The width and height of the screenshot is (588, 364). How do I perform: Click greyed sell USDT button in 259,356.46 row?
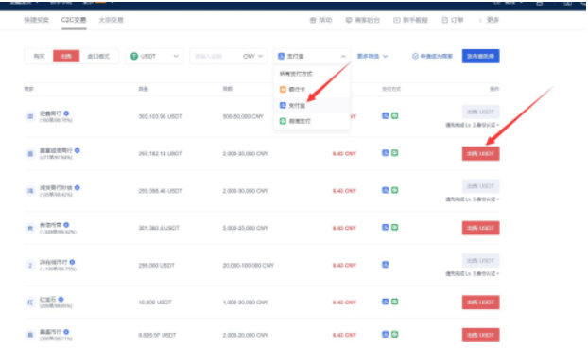[481, 186]
